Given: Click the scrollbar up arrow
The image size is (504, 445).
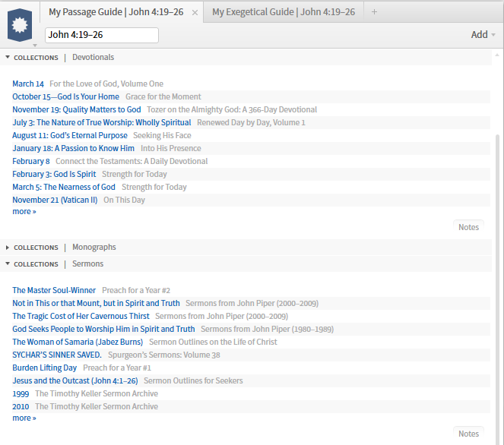Looking at the screenshot, I should (x=497, y=55).
